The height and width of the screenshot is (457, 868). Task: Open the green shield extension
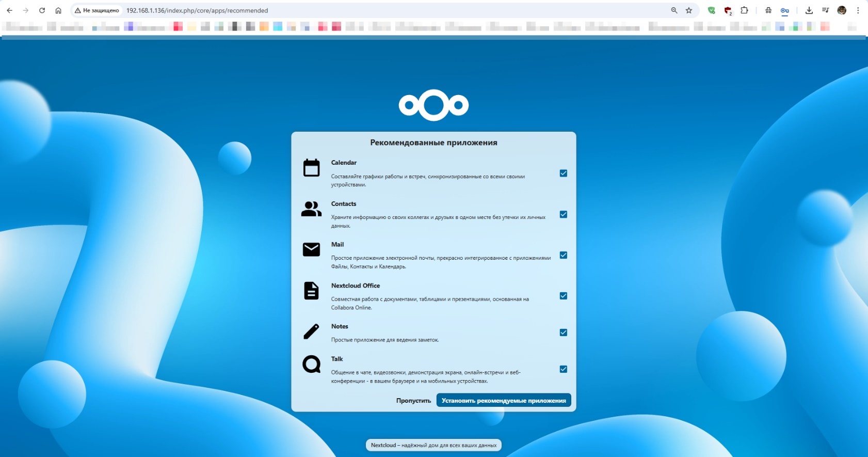tap(712, 10)
